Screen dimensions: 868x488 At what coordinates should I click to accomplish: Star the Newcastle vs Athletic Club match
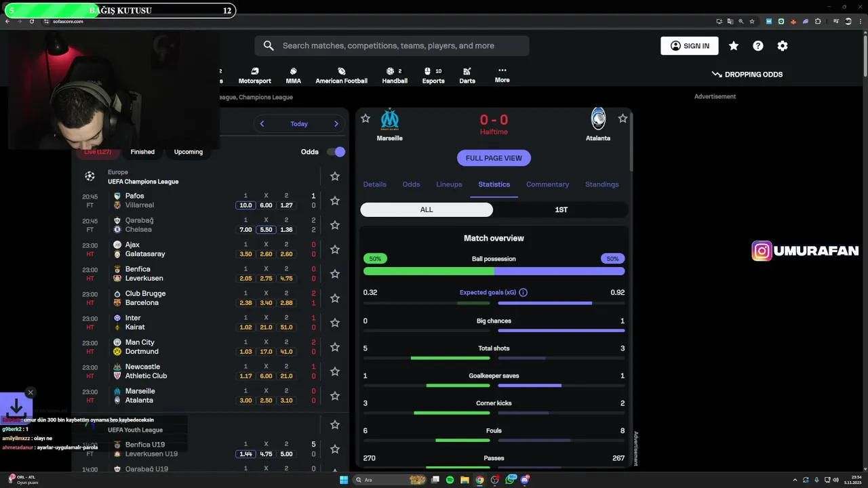[x=335, y=371]
